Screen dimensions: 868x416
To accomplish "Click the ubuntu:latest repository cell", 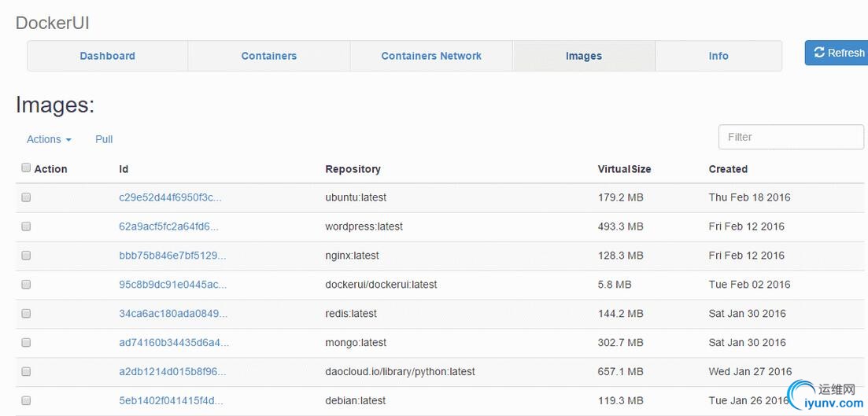I will tap(356, 197).
